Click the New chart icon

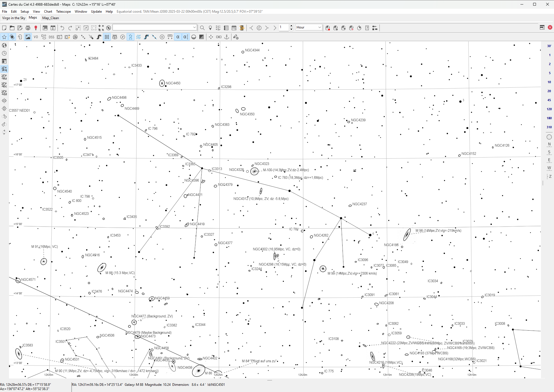click(4, 28)
